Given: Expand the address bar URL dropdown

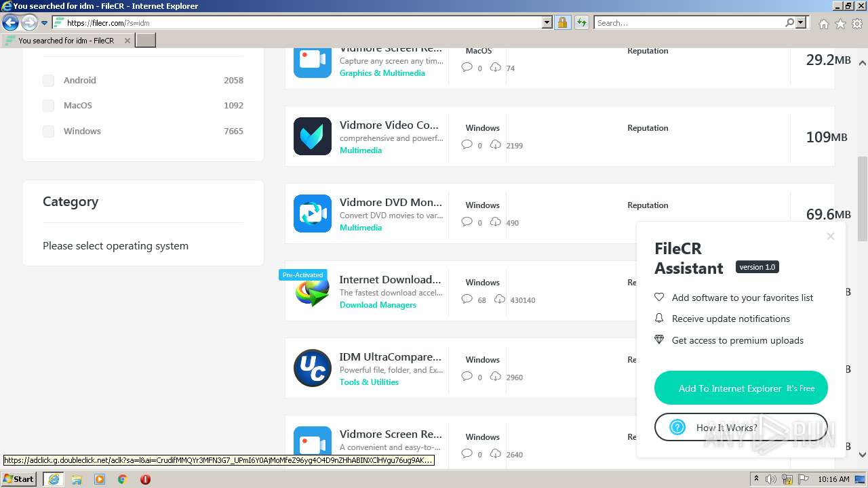Looking at the screenshot, I should (547, 22).
